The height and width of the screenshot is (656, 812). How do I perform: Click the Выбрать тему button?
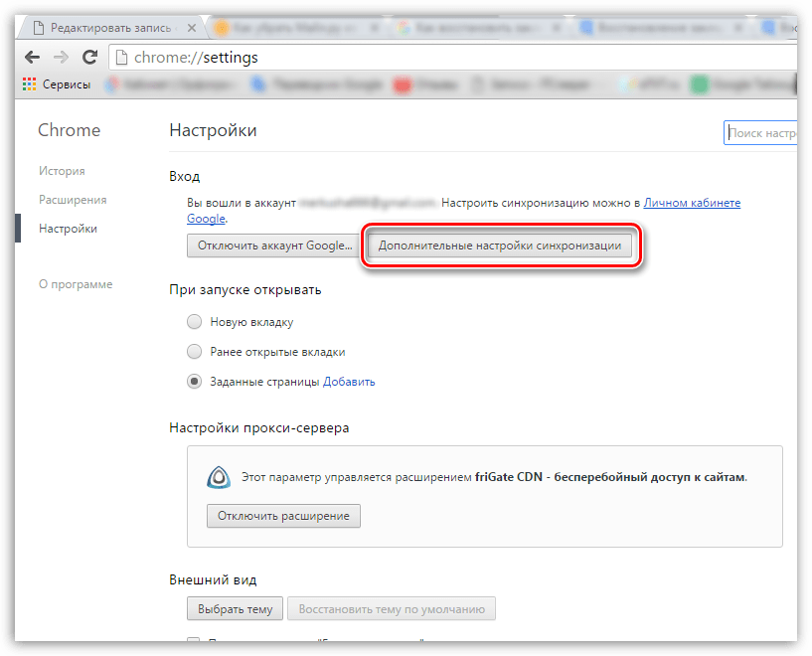coord(236,609)
